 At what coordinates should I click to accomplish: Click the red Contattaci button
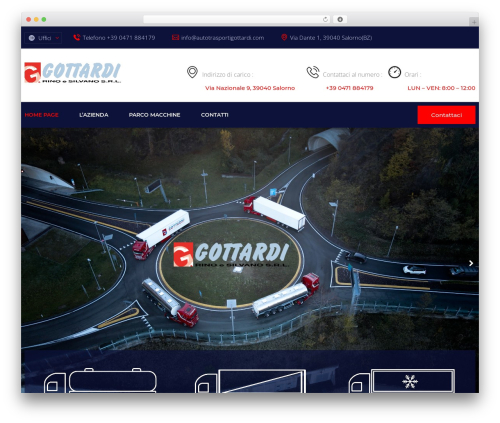click(446, 115)
